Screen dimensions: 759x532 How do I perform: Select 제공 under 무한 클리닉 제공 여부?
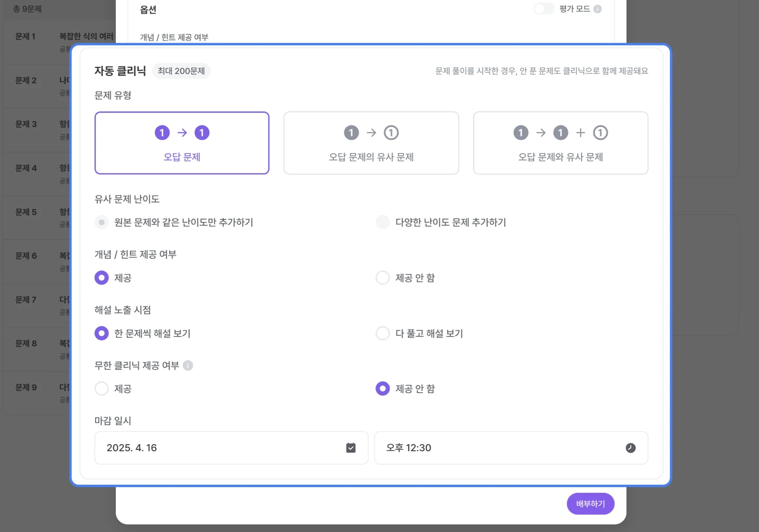pos(102,389)
